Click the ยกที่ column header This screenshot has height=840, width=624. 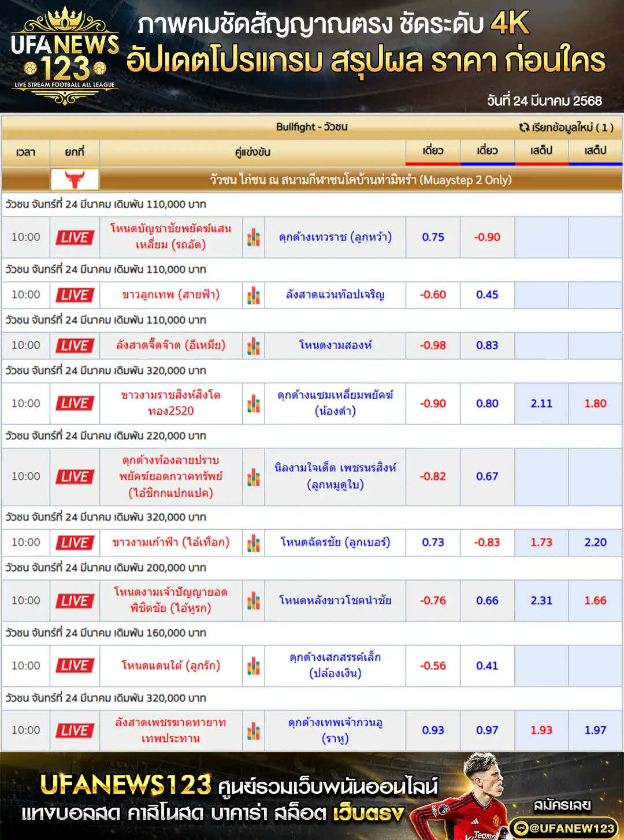pyautogui.click(x=75, y=152)
